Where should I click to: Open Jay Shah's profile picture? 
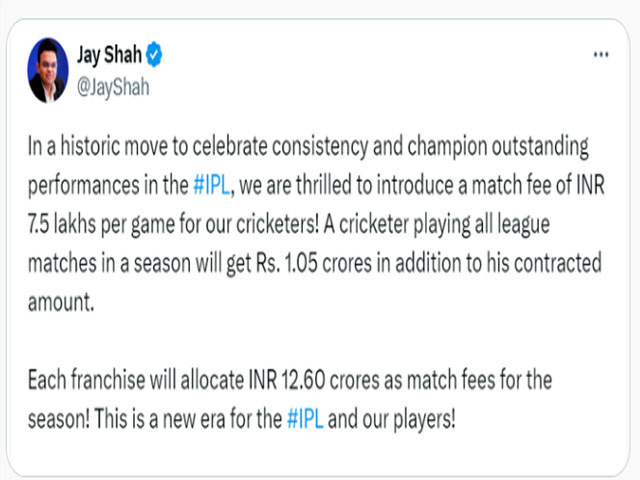tap(47, 70)
